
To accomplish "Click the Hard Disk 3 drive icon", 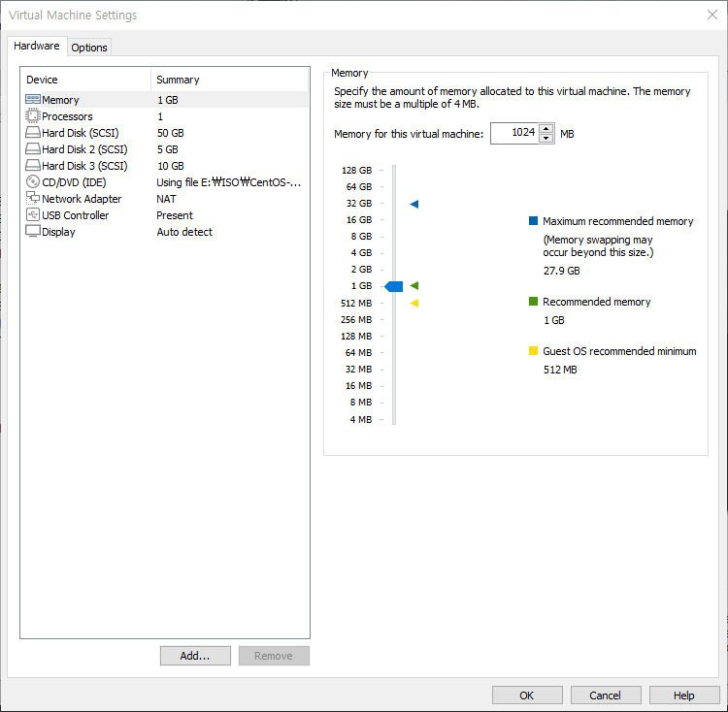I will [32, 165].
